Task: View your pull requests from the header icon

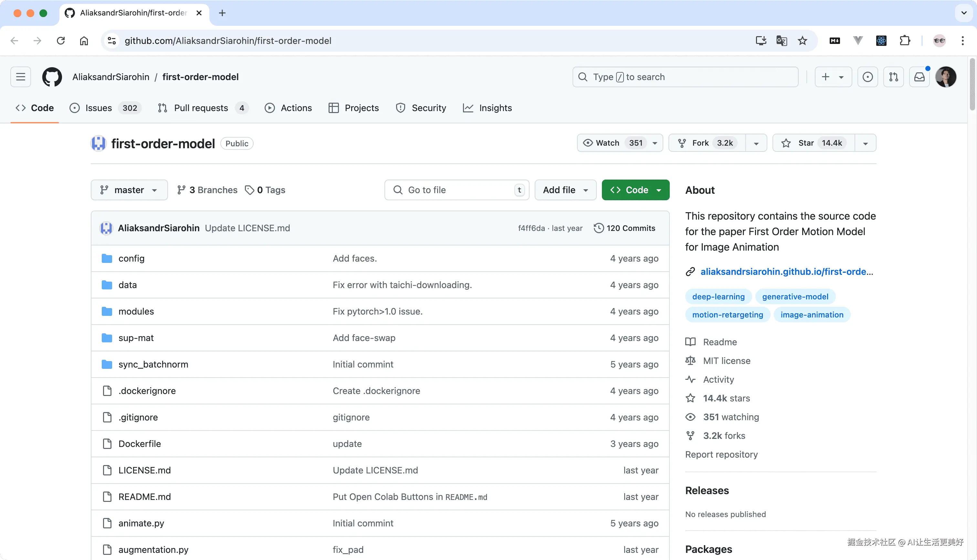Action: [894, 77]
